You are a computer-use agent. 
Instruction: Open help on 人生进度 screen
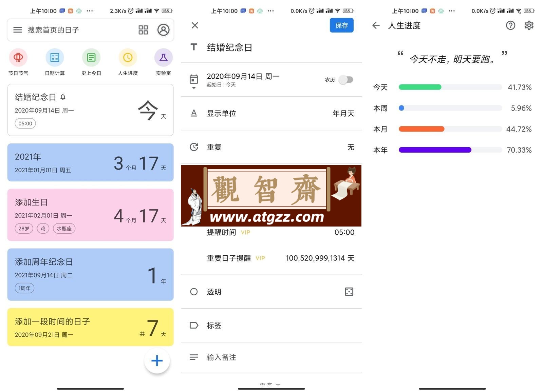[x=510, y=25]
